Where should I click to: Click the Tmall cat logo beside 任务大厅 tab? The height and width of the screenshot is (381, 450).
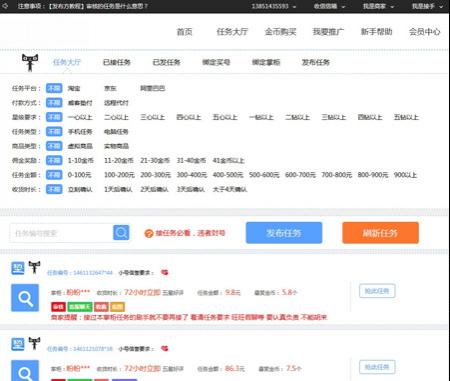click(30, 62)
